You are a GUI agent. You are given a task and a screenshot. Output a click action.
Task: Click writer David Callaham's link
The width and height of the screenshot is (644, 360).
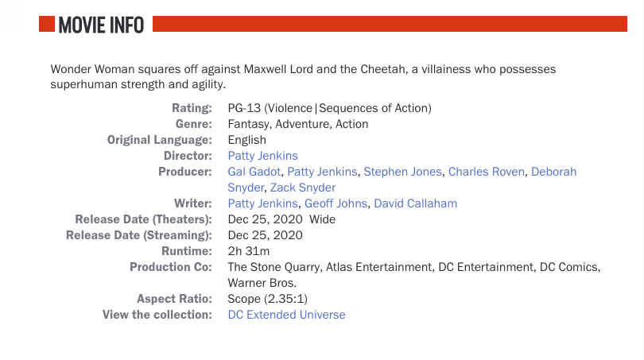click(x=416, y=203)
